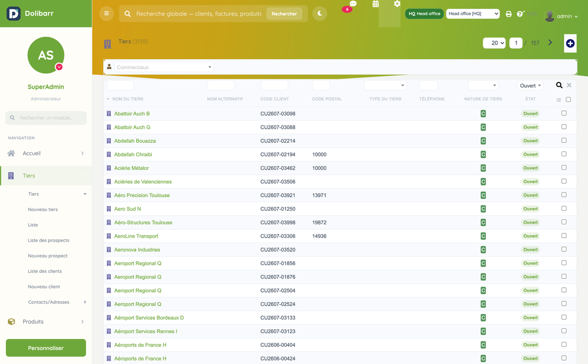Screen dimensions: 588x364
Task: Open the admin user menu
Action: pos(562,16)
